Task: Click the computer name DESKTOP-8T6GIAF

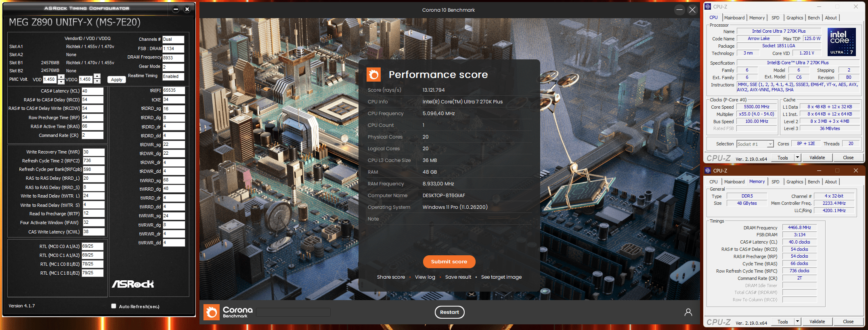Action: coord(444,195)
